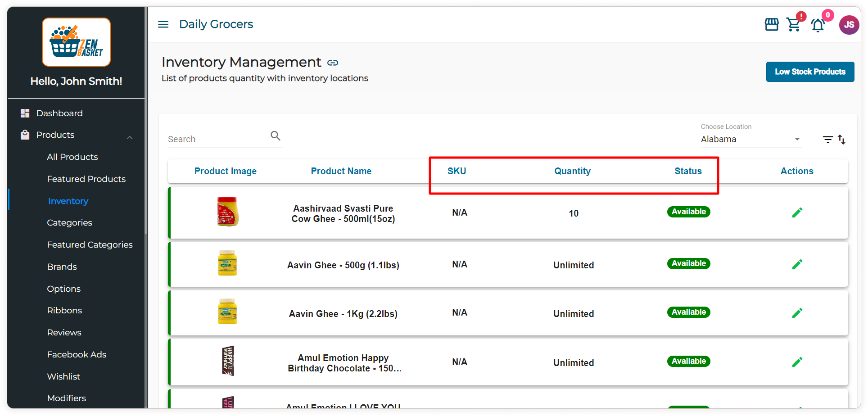This screenshot has height=416, width=868.
Task: Click the Search input field
Action: tap(216, 140)
